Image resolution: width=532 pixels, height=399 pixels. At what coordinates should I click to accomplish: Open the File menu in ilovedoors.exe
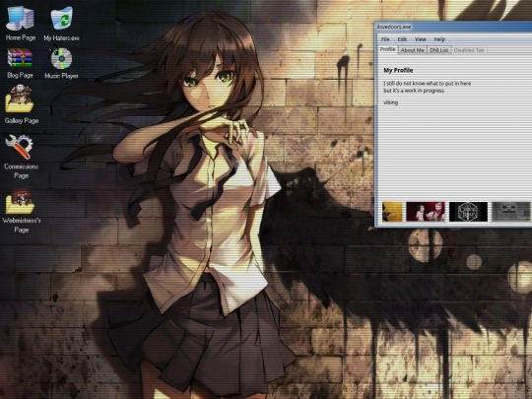pyautogui.click(x=385, y=39)
